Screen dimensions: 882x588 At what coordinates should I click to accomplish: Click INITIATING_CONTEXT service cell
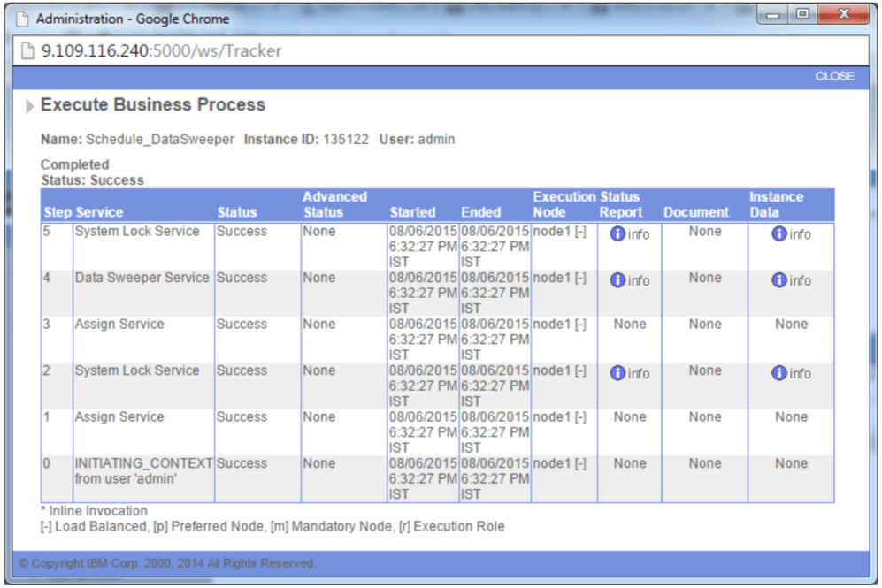tap(143, 463)
